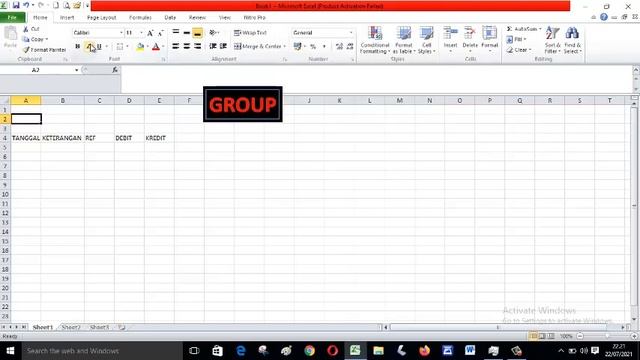640x360 pixels.
Task: Expand the Merge & Center dropdown arrow
Action: (x=284, y=47)
